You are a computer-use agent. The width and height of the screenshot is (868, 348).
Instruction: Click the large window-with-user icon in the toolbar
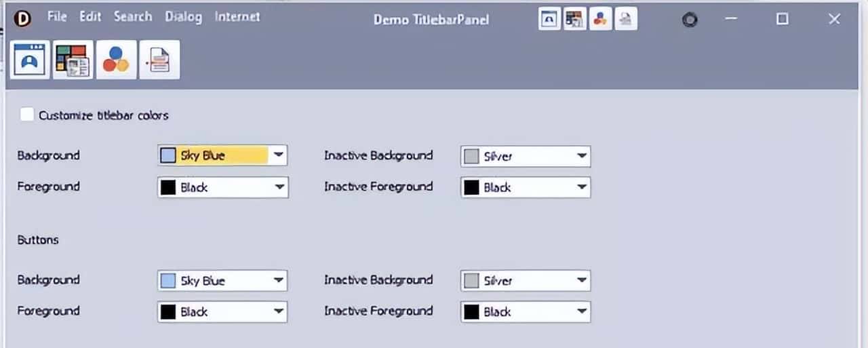click(x=30, y=60)
